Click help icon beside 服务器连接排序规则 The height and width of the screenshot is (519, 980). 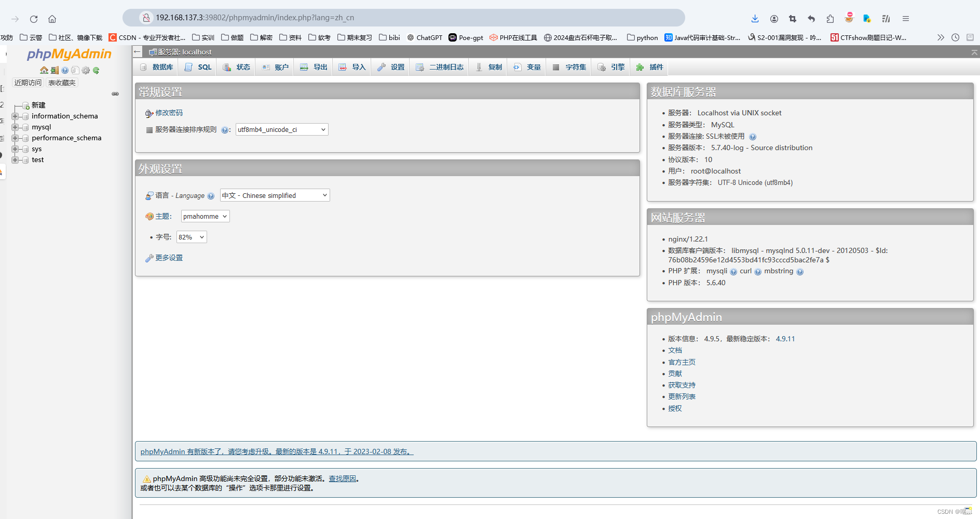pyautogui.click(x=224, y=130)
